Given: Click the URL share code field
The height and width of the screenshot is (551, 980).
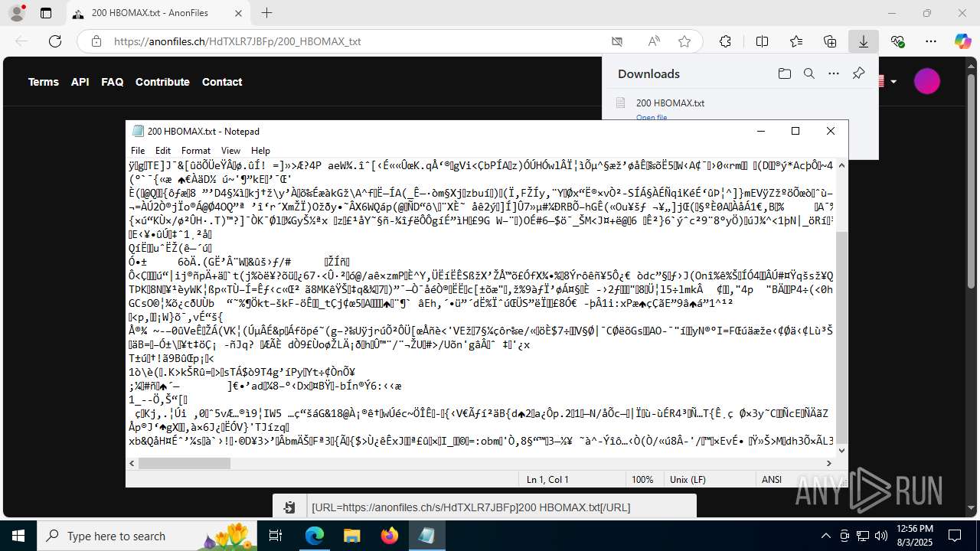Looking at the screenshot, I should tap(501, 507).
